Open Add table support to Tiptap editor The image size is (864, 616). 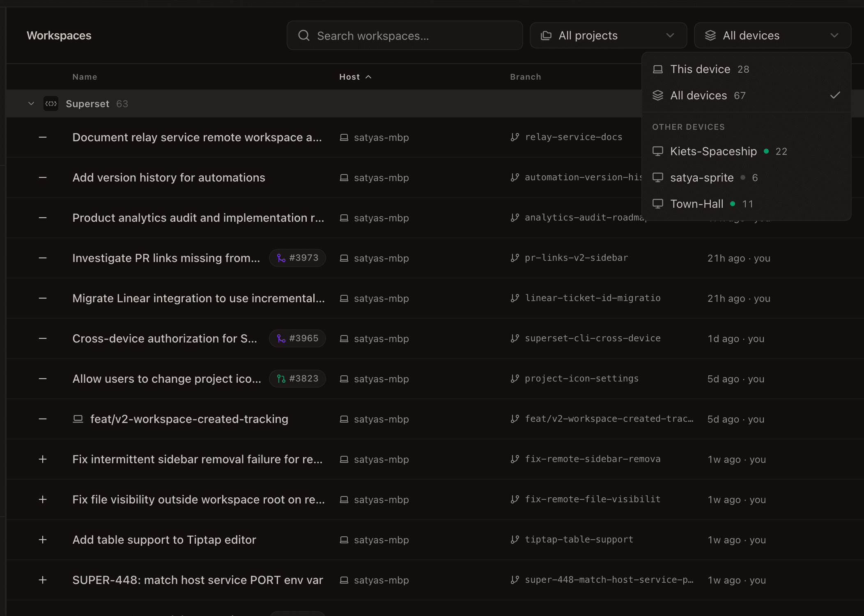(x=164, y=540)
